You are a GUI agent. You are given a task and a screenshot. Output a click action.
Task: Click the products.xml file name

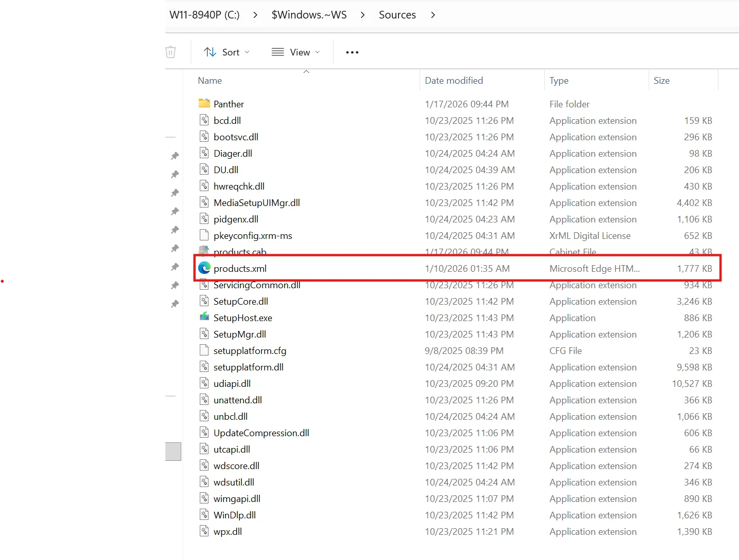point(240,269)
